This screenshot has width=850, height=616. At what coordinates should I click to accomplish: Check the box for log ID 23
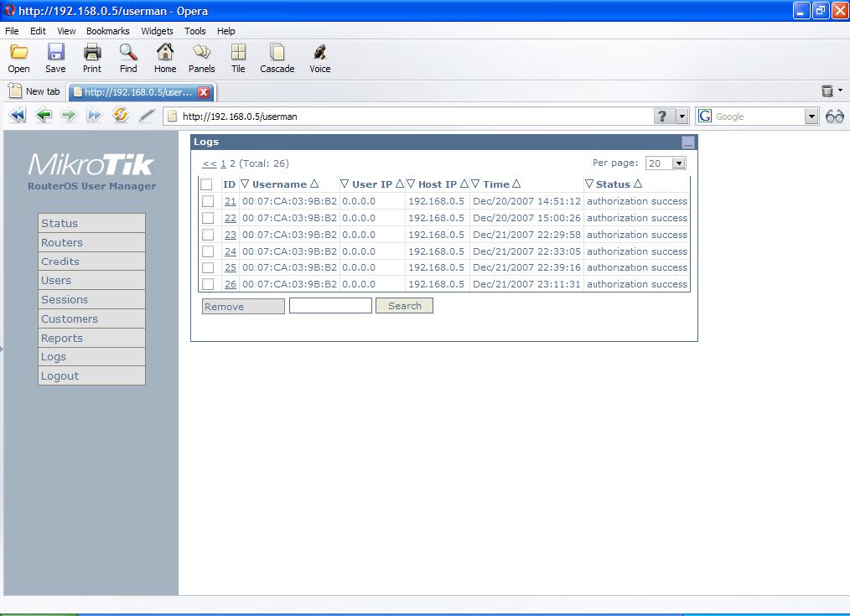(x=208, y=235)
